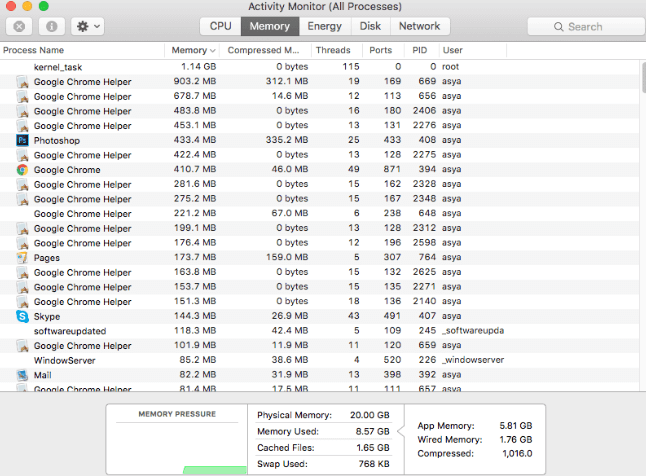
Task: Click icon of Chrome Helper with PID 2598
Action: [x=22, y=243]
